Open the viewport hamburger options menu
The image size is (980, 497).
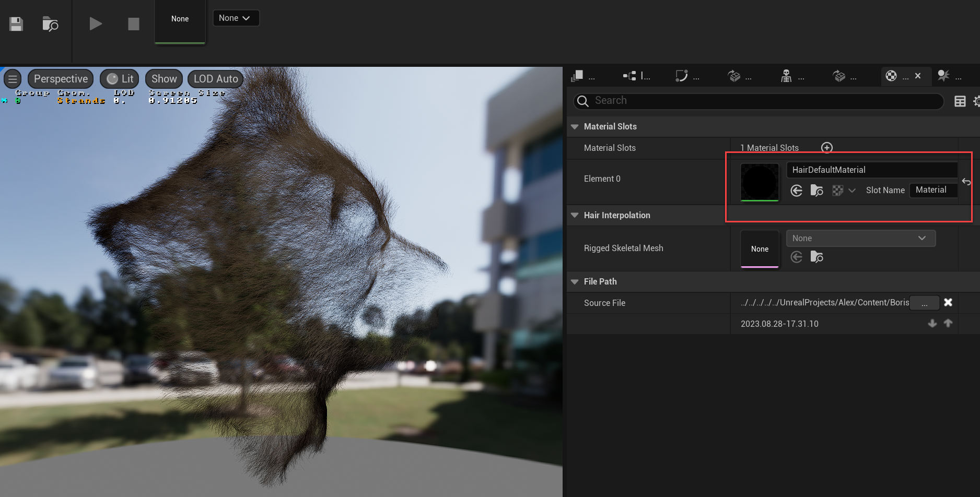[13, 79]
